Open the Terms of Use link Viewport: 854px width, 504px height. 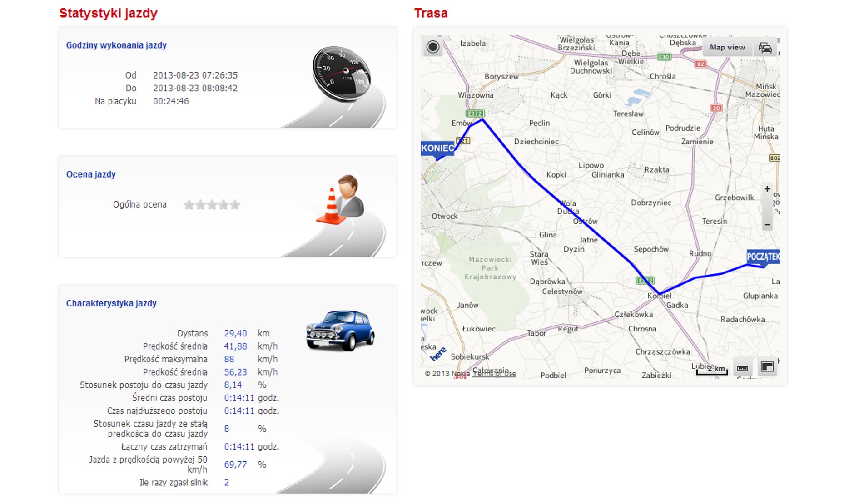pos(494,374)
